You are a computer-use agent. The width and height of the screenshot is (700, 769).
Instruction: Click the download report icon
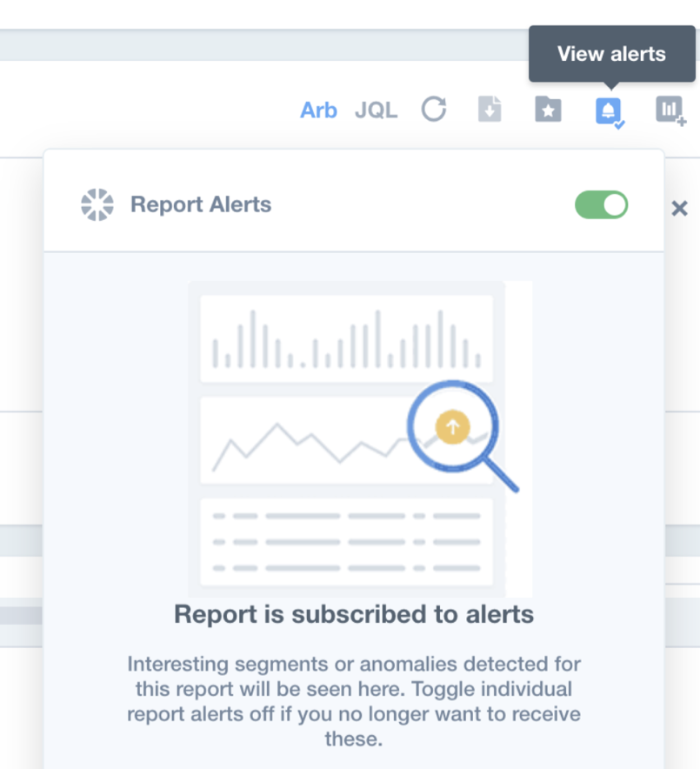tap(490, 109)
